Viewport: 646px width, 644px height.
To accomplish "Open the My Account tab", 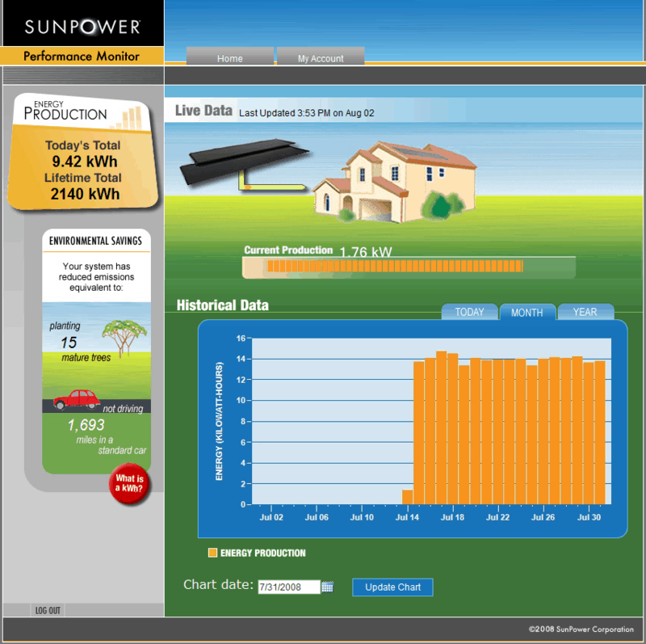I will coord(321,57).
